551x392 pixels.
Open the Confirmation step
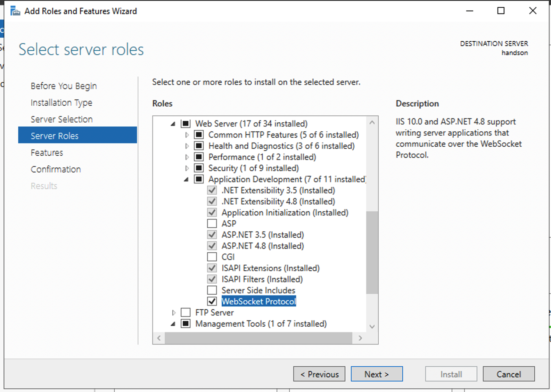click(x=56, y=169)
